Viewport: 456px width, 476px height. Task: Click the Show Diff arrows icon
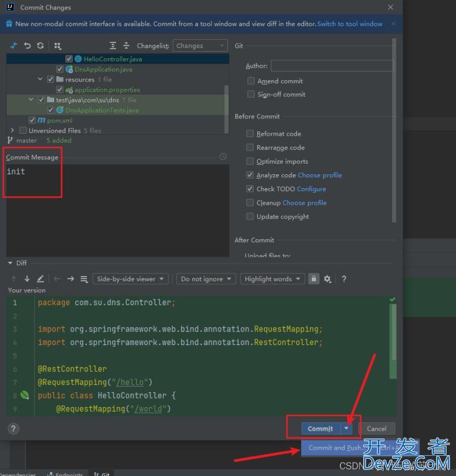[x=14, y=46]
